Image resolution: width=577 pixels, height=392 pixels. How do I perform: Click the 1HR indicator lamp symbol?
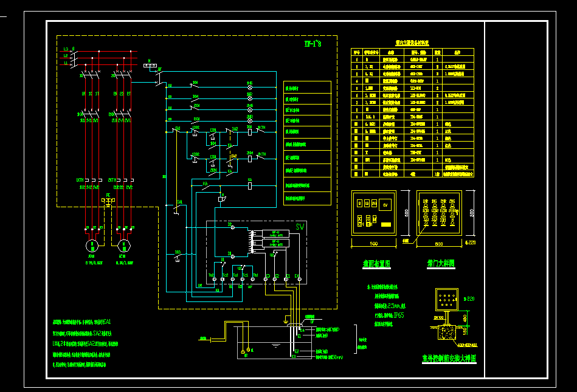click(250, 98)
